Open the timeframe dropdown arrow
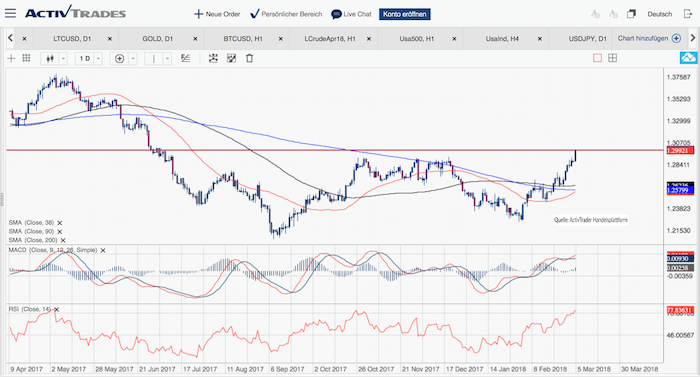 tap(98, 59)
